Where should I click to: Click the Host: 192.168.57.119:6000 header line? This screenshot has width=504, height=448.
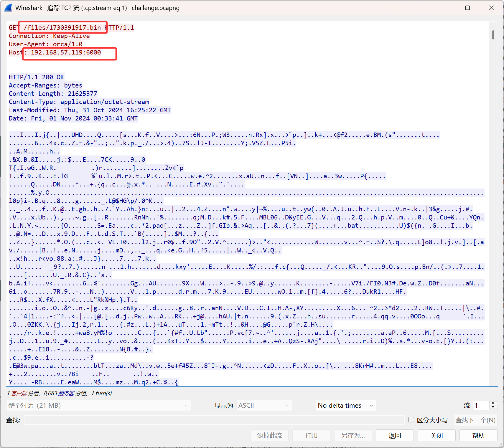tap(55, 52)
